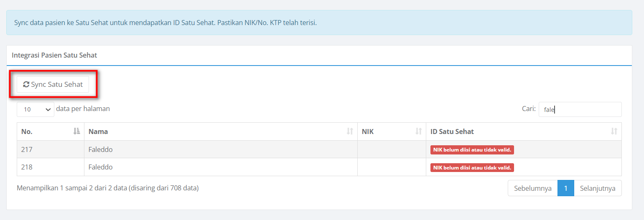This screenshot has height=220, width=644.
Task: Sort table by ID Satu Sehat column
Action: pos(524,131)
